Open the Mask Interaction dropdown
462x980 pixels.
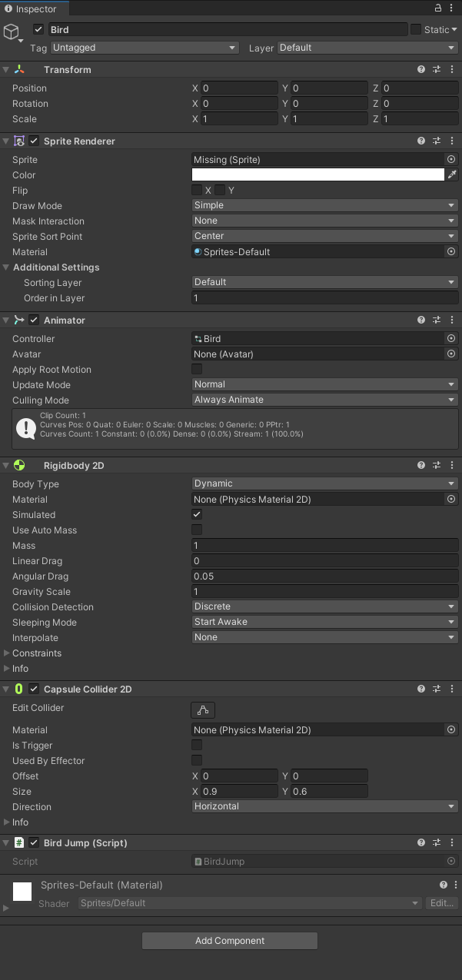pos(325,221)
